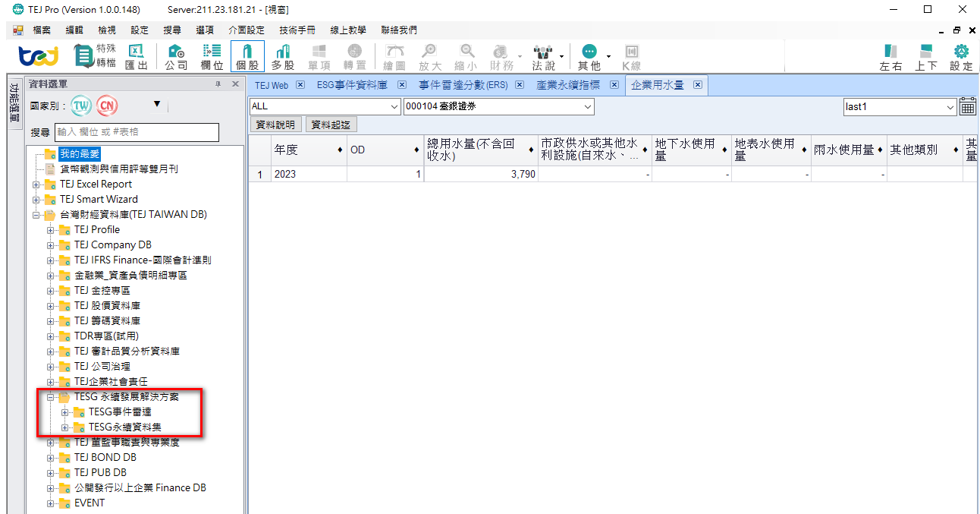This screenshot has height=514, width=980.
Task: Switch to the ESG事件資料庫 tab
Action: click(352, 85)
